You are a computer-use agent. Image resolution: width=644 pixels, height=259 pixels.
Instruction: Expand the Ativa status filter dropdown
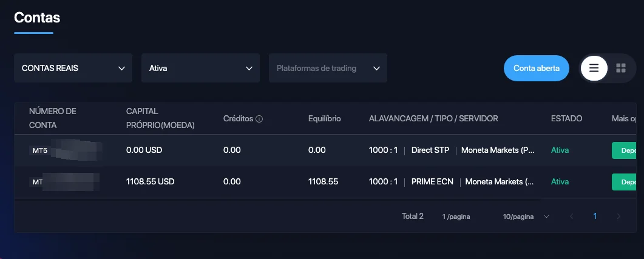pyautogui.click(x=200, y=68)
